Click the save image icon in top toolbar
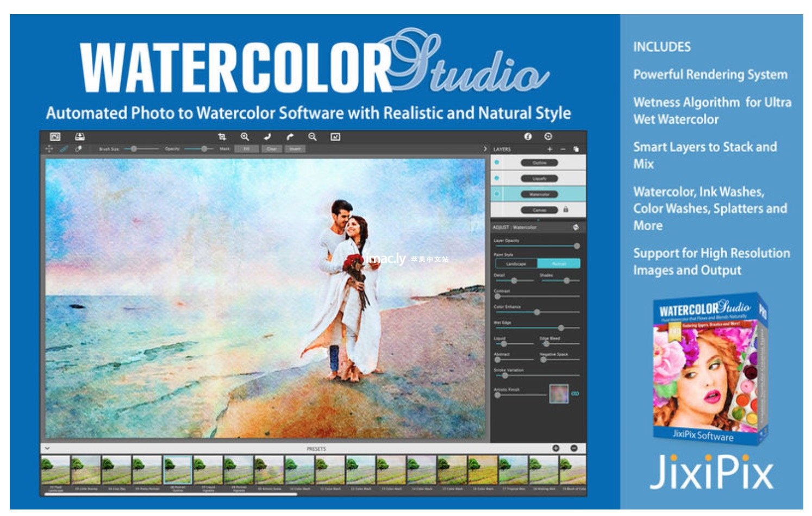Viewport: 812px width, 516px height. [80, 137]
